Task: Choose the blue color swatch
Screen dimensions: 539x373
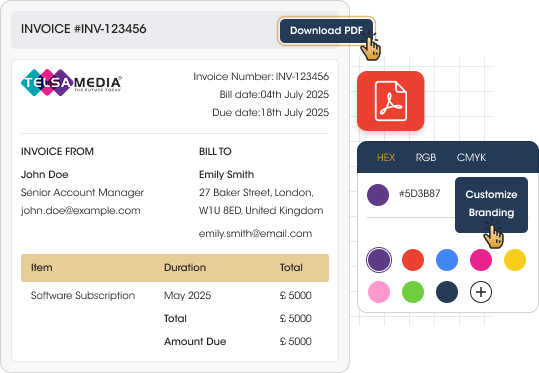Action: (447, 260)
